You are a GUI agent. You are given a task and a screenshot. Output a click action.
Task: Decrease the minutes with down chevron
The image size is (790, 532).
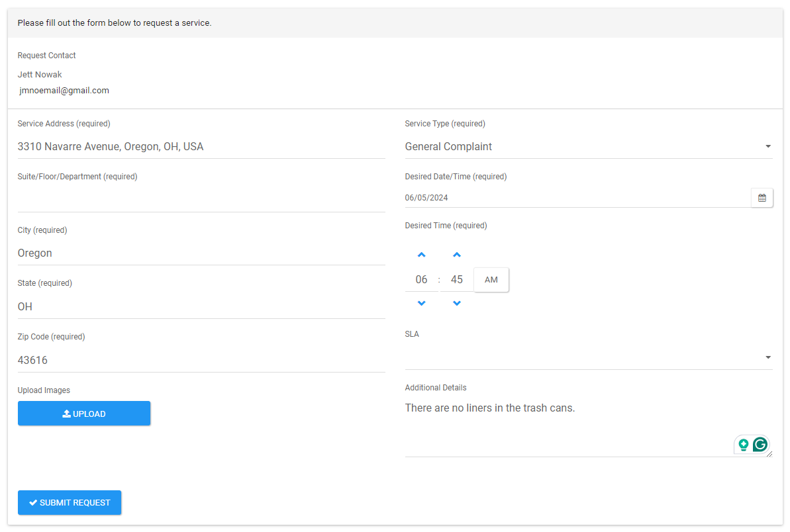click(456, 303)
